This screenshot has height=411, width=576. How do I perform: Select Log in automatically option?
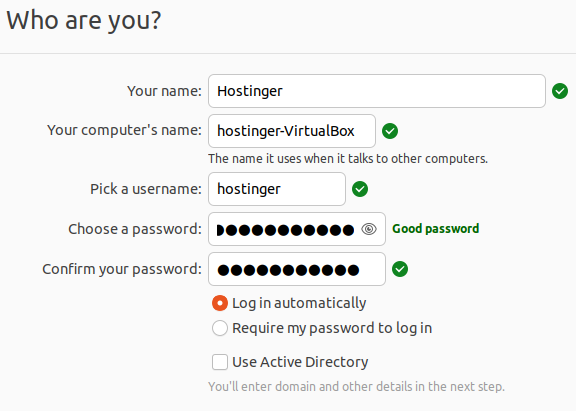click(x=220, y=303)
